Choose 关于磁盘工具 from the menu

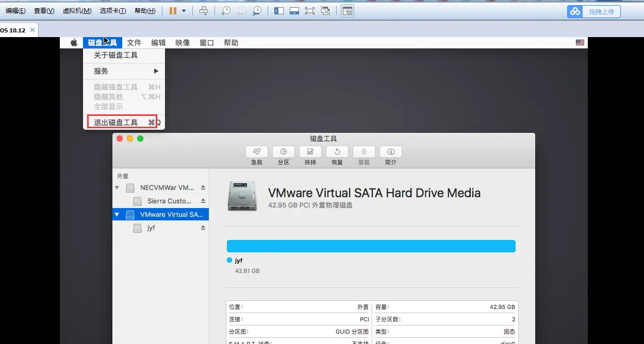point(124,55)
